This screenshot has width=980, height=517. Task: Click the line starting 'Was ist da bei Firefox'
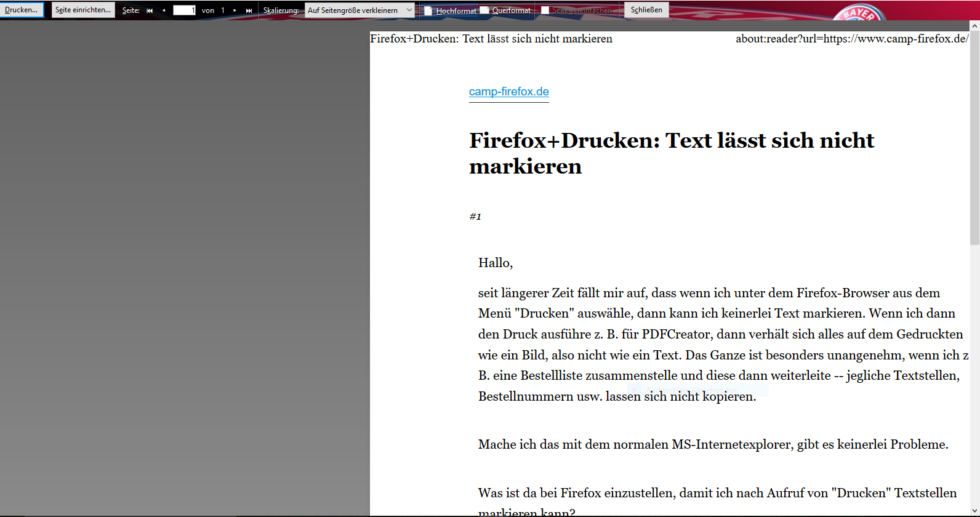coord(718,493)
